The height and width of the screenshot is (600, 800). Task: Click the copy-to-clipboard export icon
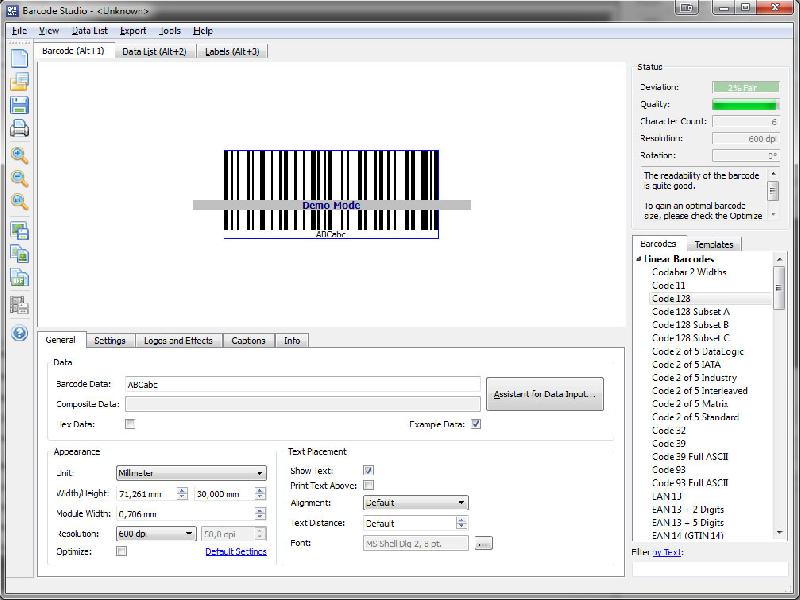click(x=19, y=255)
